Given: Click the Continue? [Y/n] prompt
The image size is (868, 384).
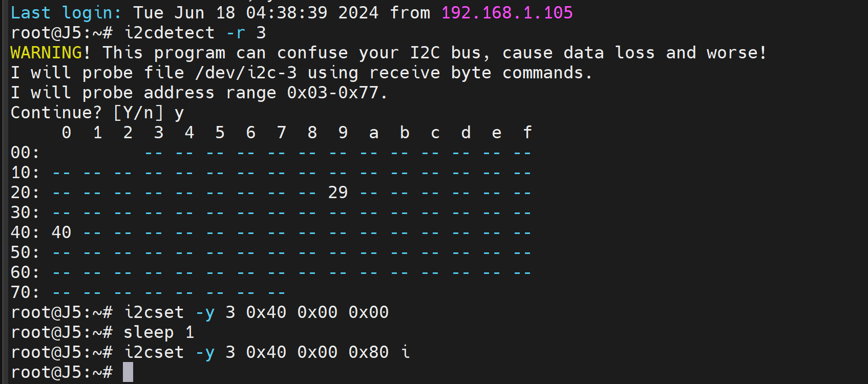Looking at the screenshot, I should 87,113.
